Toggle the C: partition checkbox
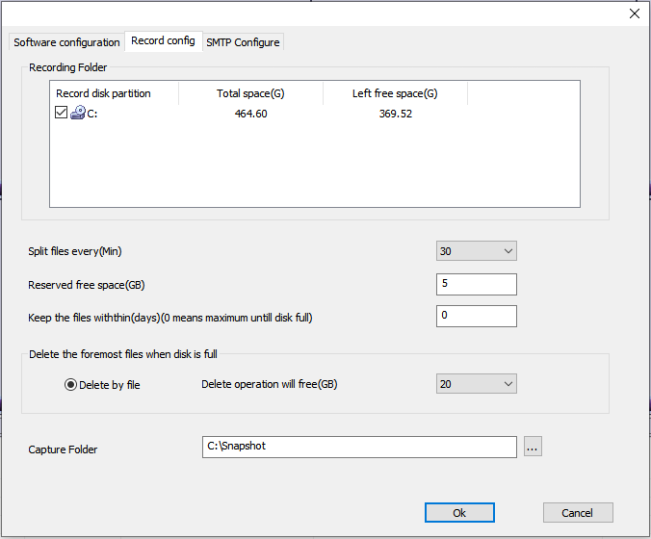Viewport: 651px width, 539px height. (x=61, y=113)
